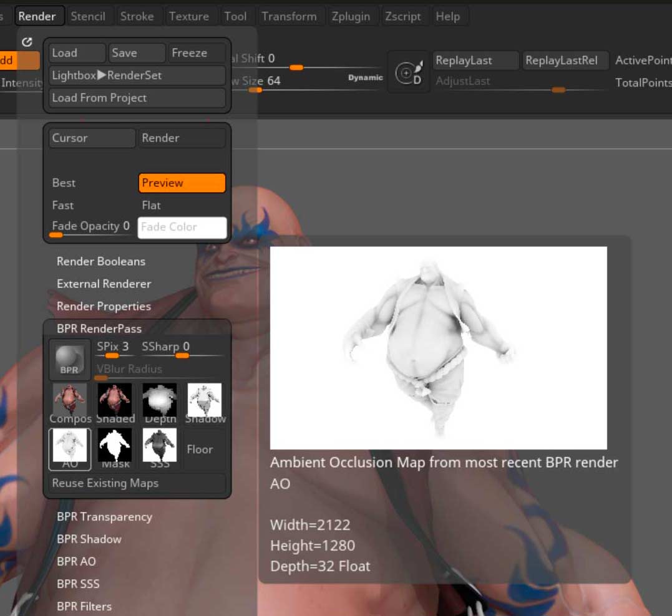Collapse the BPR RenderPass section
Viewport: 672px width, 616px height.
click(99, 329)
